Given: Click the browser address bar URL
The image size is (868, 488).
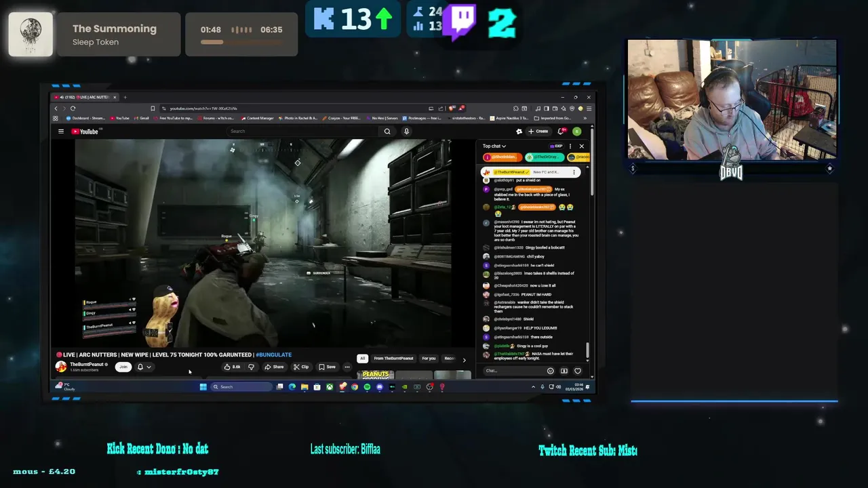Looking at the screenshot, I should 203,108.
